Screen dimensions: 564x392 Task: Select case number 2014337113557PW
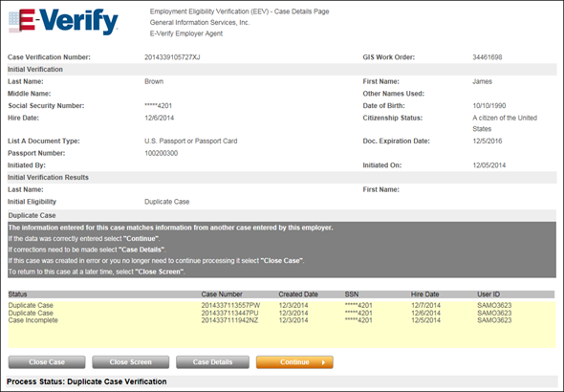[x=230, y=305]
